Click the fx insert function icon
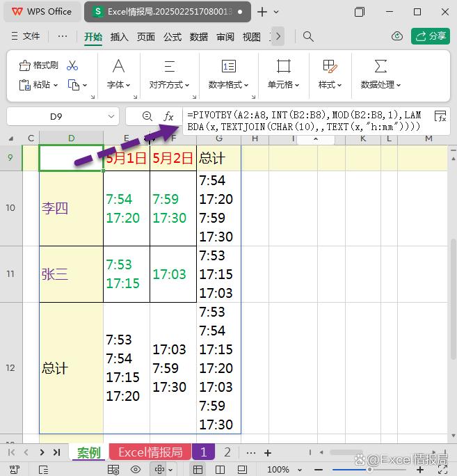Image resolution: width=457 pixels, height=476 pixels. [x=168, y=116]
